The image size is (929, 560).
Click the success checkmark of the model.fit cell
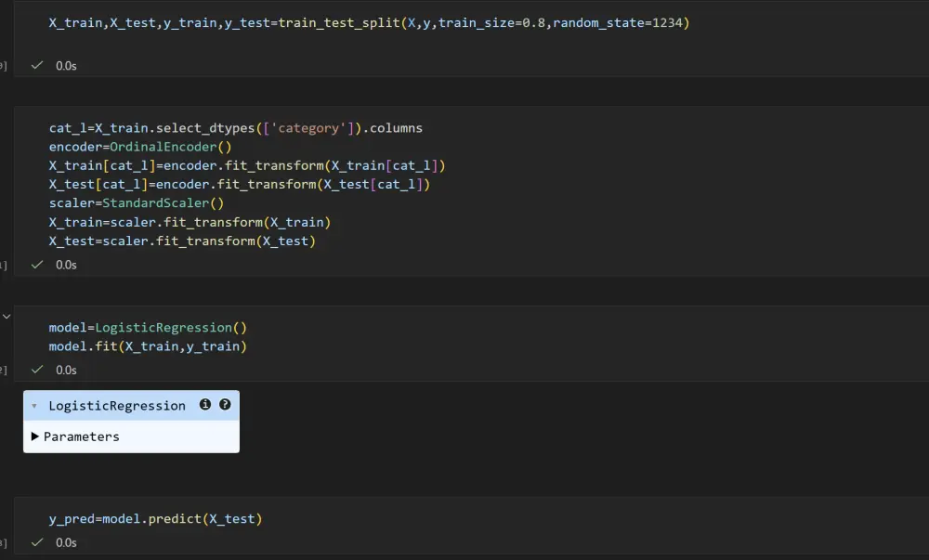click(37, 370)
